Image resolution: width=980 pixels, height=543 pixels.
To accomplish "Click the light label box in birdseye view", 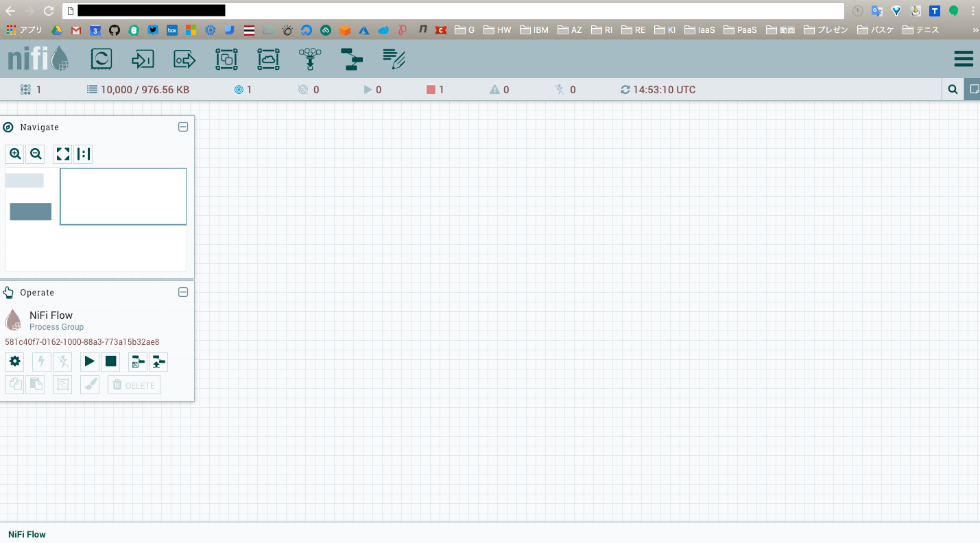I will click(25, 180).
